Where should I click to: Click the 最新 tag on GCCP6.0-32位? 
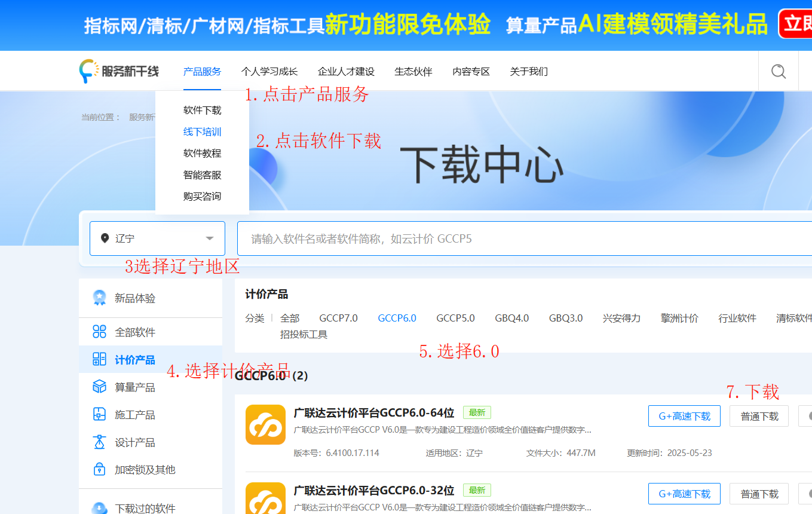[477, 490]
